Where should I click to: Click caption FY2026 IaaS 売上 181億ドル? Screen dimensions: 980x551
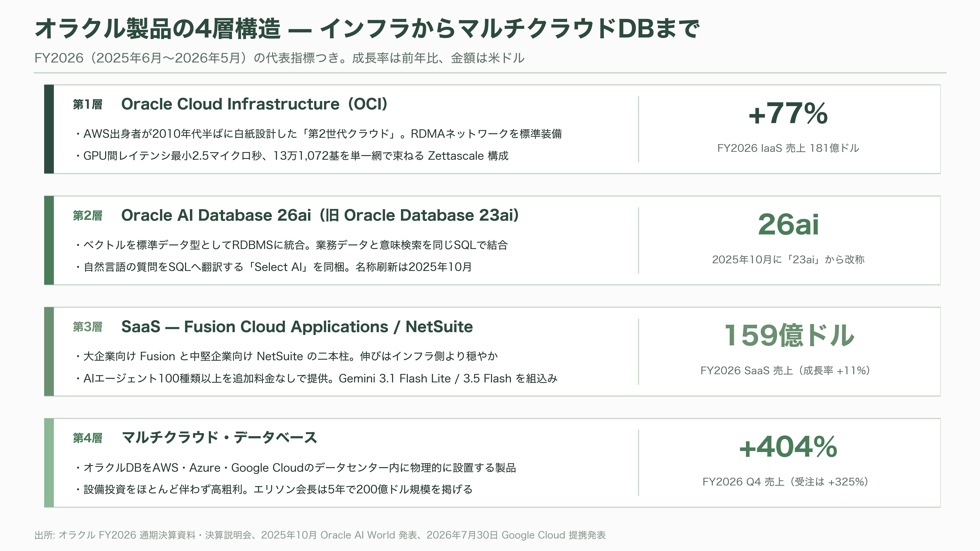point(788,148)
